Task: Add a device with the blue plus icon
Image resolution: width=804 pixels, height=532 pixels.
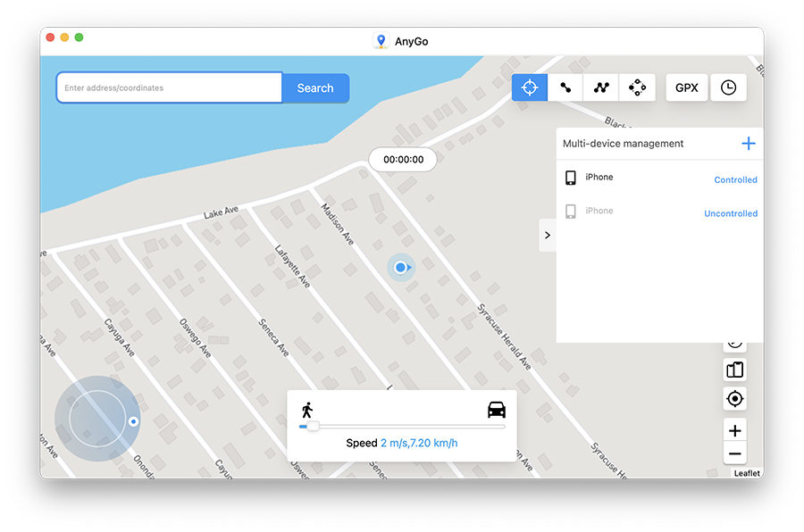Action: [749, 143]
